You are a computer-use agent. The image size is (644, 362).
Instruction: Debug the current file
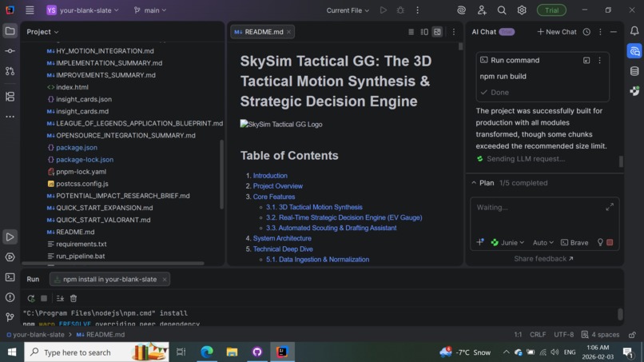point(400,10)
